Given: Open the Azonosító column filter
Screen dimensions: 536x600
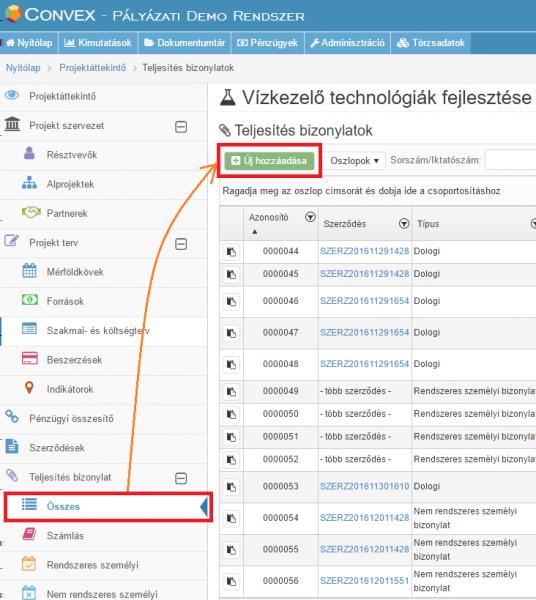Looking at the screenshot, I should click(310, 217).
